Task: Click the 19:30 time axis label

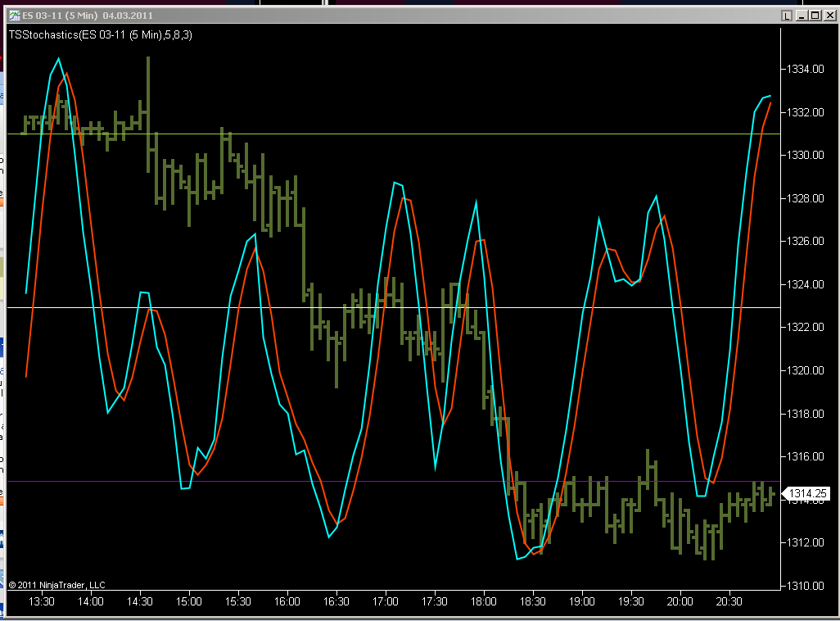Action: (x=631, y=601)
